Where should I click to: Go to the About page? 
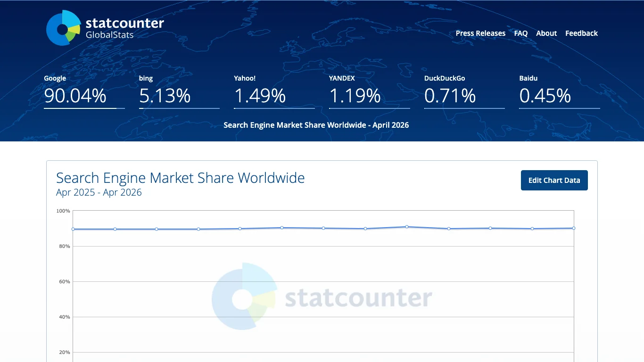(546, 33)
